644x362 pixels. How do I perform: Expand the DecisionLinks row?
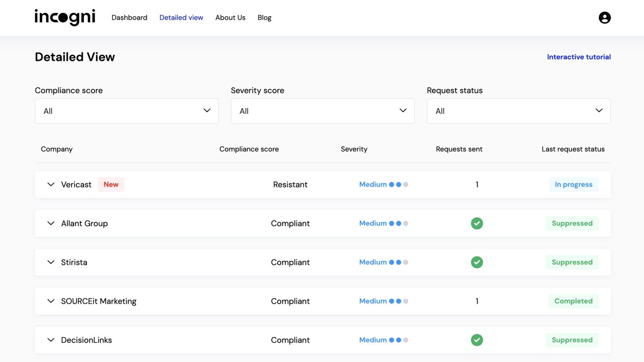click(51, 340)
